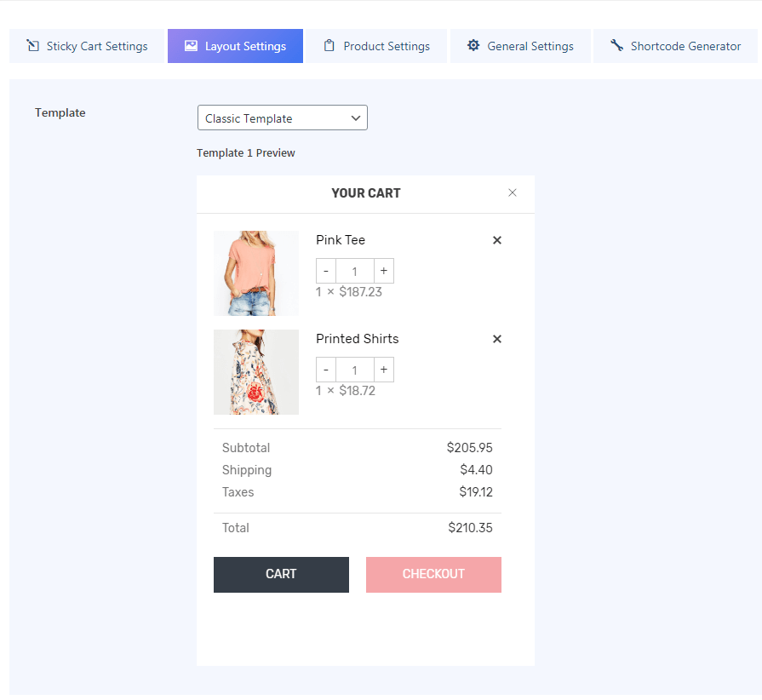Click the Printed Shirts product name
Image resolution: width=762 pixels, height=700 pixels.
[357, 339]
